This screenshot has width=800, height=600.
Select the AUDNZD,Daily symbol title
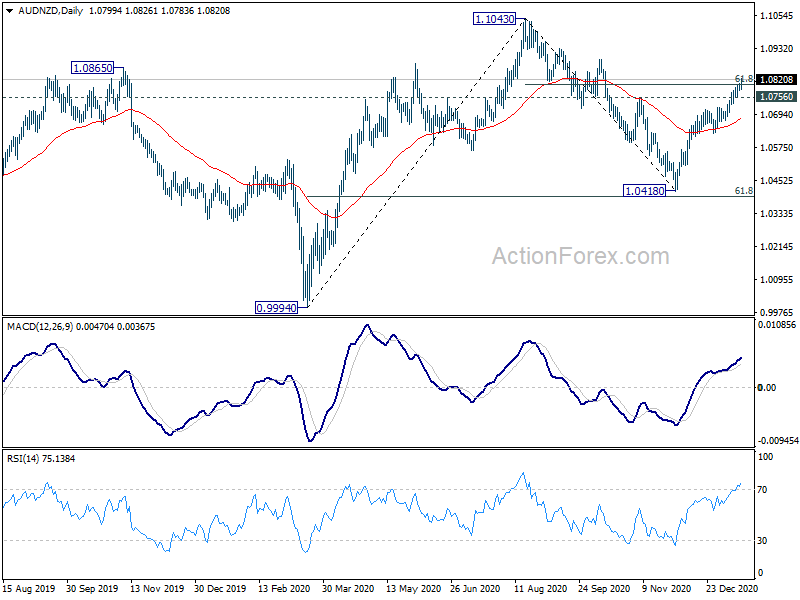(x=51, y=11)
